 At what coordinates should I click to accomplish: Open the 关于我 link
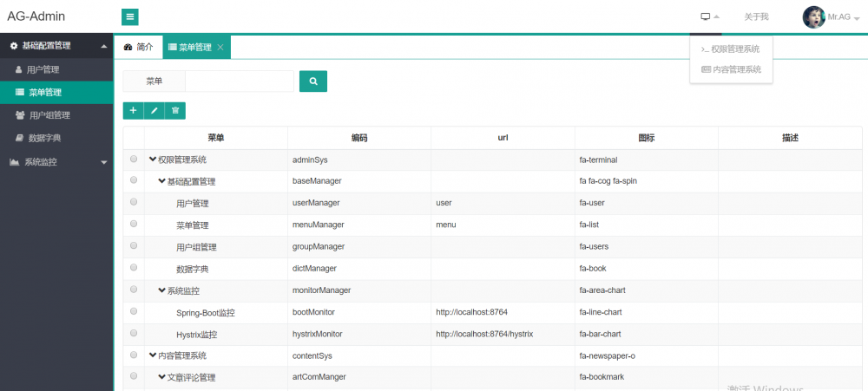(x=756, y=16)
